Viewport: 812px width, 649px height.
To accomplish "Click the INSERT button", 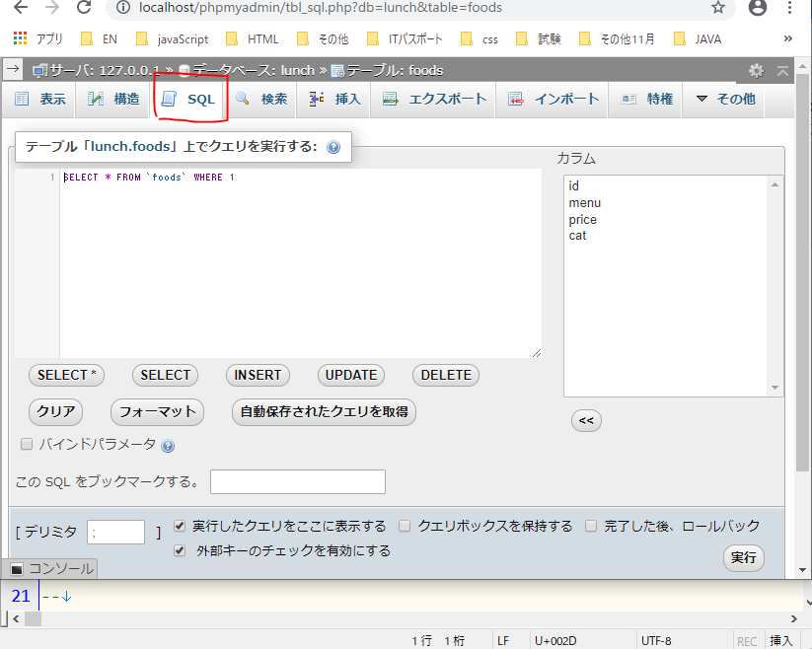I will (258, 375).
